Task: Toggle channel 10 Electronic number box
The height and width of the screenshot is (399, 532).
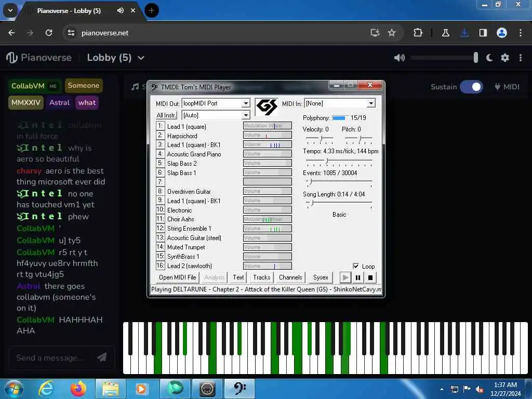Action: point(160,209)
